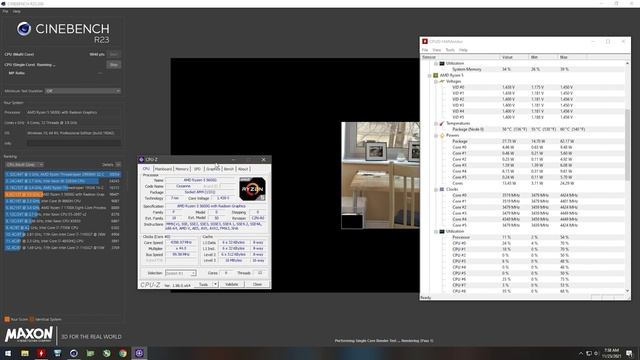
Task: Open the CPU-Z purple taskbar icon
Action: tap(139, 353)
